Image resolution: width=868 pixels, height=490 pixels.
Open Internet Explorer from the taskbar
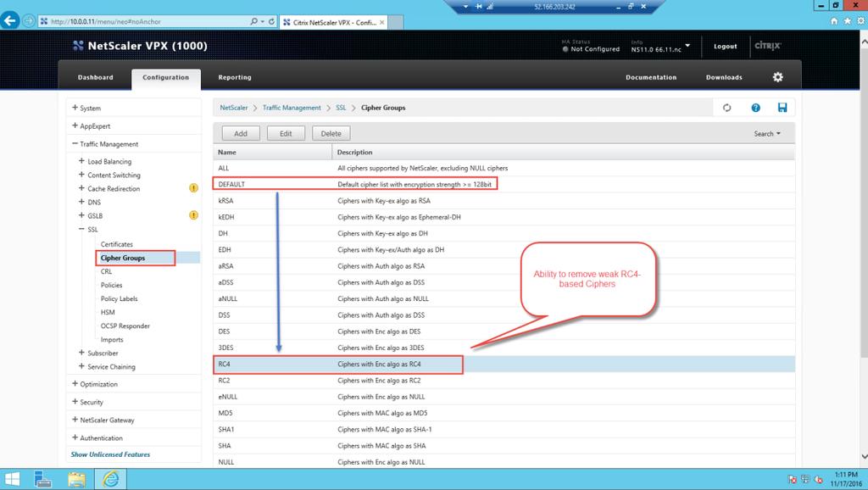pos(111,479)
